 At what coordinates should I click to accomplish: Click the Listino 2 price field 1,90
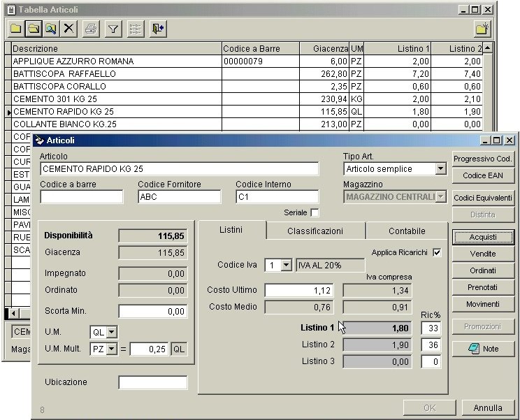click(x=377, y=345)
